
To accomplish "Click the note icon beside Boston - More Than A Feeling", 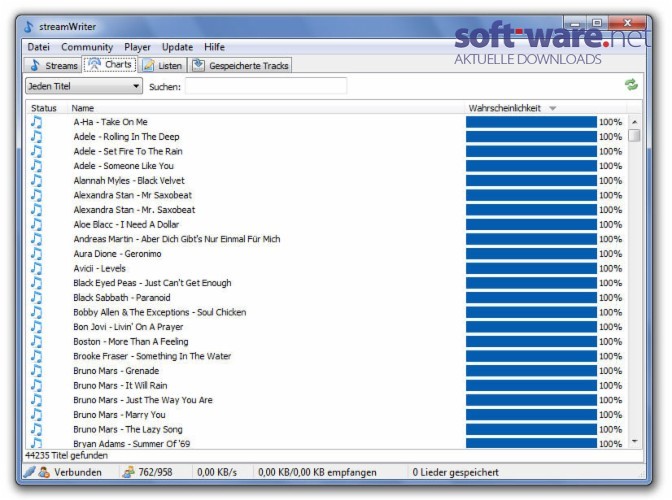I will (36, 341).
